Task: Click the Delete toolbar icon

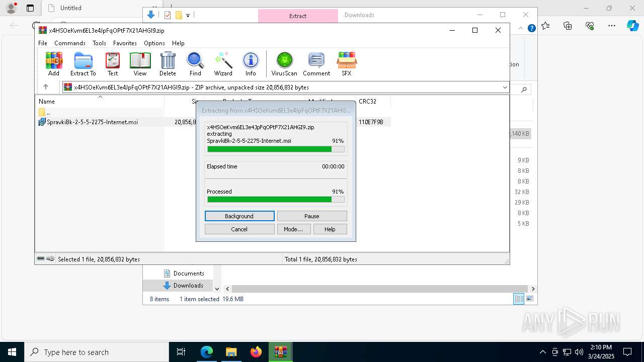Action: coord(168,64)
